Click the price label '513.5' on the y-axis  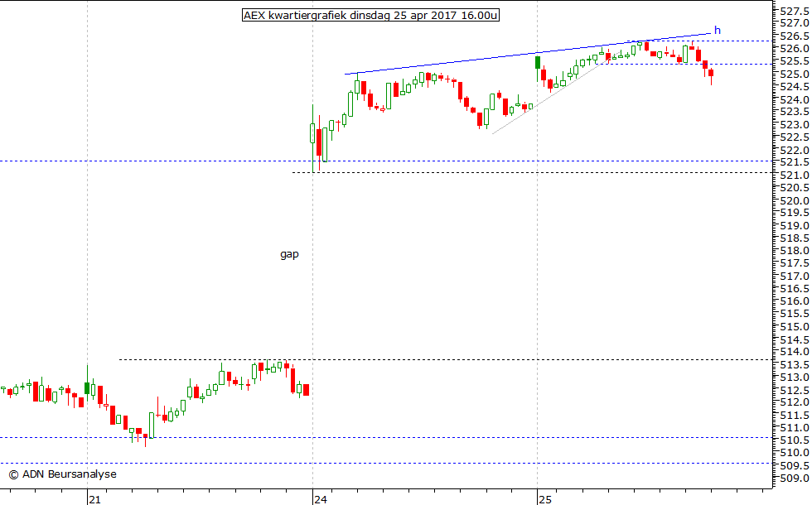(794, 365)
